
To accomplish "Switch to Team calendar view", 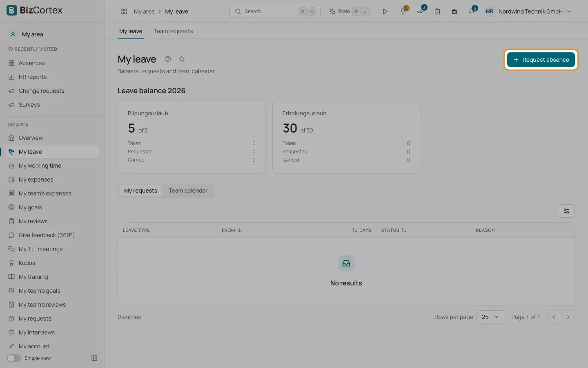I will [188, 191].
